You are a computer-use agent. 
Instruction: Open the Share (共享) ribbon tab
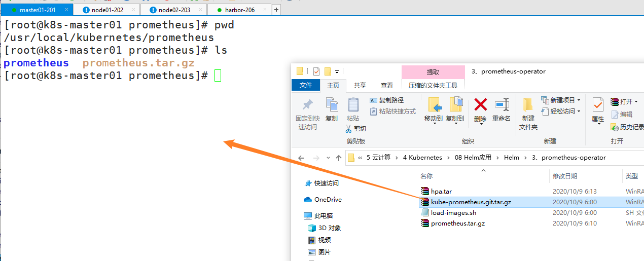(360, 86)
